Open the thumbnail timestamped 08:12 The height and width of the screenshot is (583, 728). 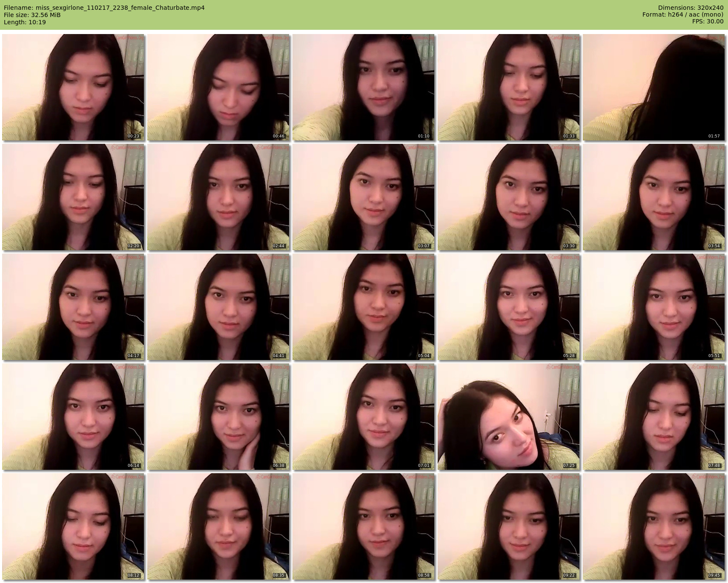[73, 526]
